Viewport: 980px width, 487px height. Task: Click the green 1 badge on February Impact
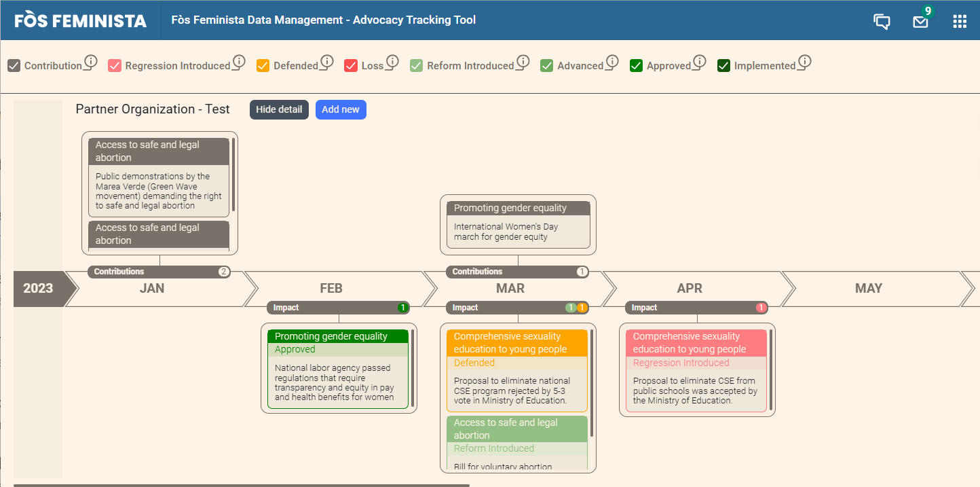click(x=403, y=308)
